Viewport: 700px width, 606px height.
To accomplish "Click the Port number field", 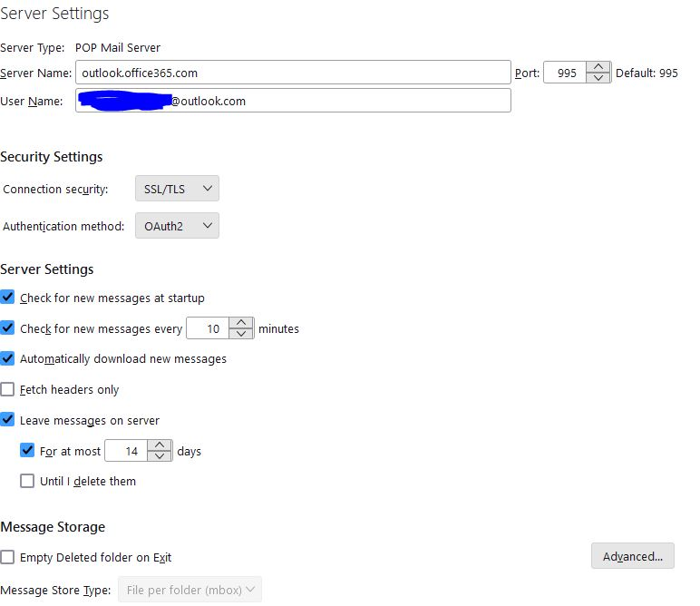I will pyautogui.click(x=565, y=73).
